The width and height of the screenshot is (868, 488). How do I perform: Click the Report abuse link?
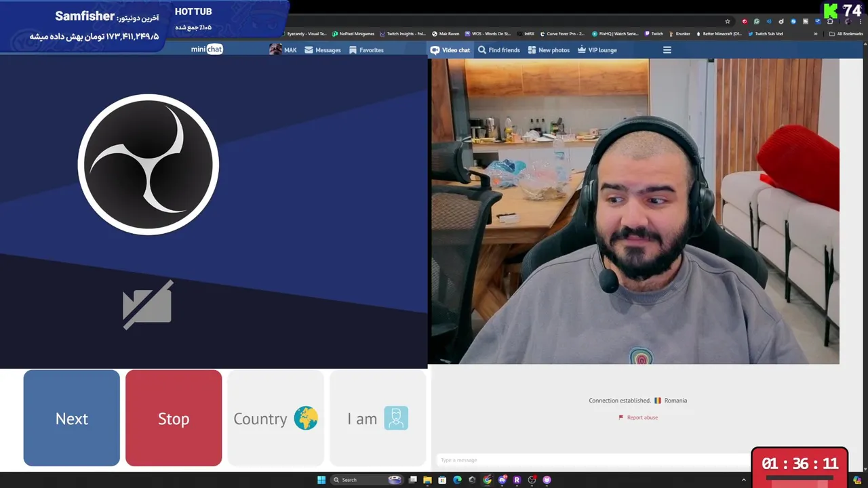coord(638,418)
